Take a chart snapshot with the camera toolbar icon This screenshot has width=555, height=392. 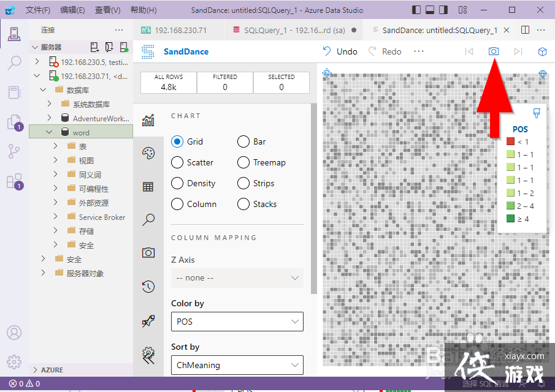(x=494, y=51)
